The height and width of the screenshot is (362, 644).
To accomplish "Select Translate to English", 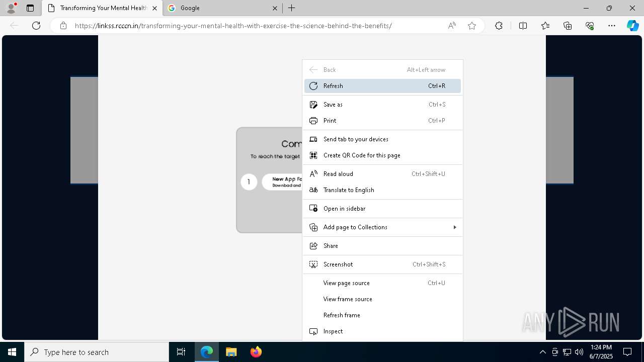I will [x=382, y=190].
